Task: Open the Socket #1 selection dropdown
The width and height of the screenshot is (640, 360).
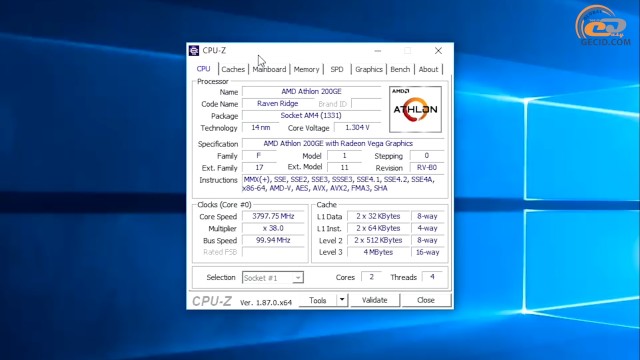Action: pos(273,278)
